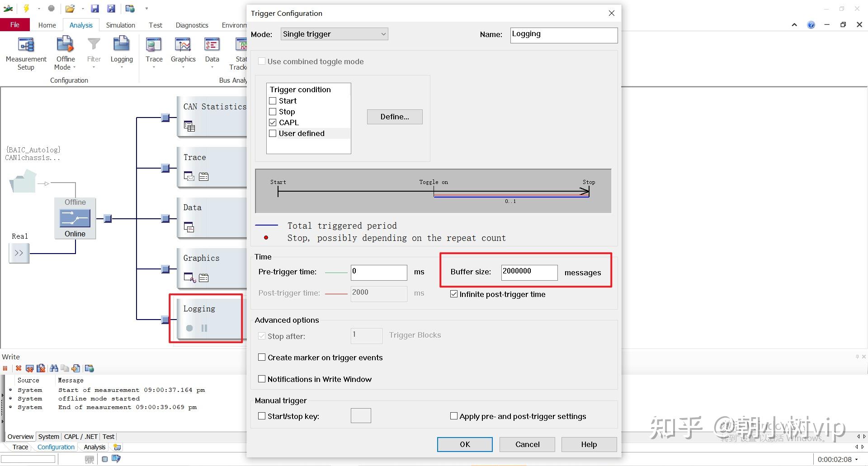Click the Logging block record icon
The image size is (868, 466).
tap(189, 328)
